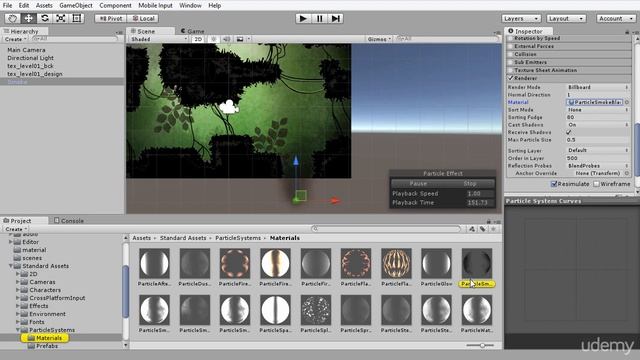This screenshot has width=640, height=360.
Task: Switch to the Game tab
Action: pyautogui.click(x=192, y=31)
